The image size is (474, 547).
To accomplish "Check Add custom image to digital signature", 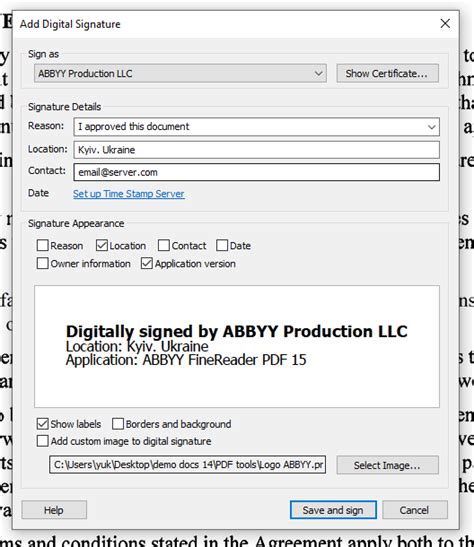I will 43,441.
